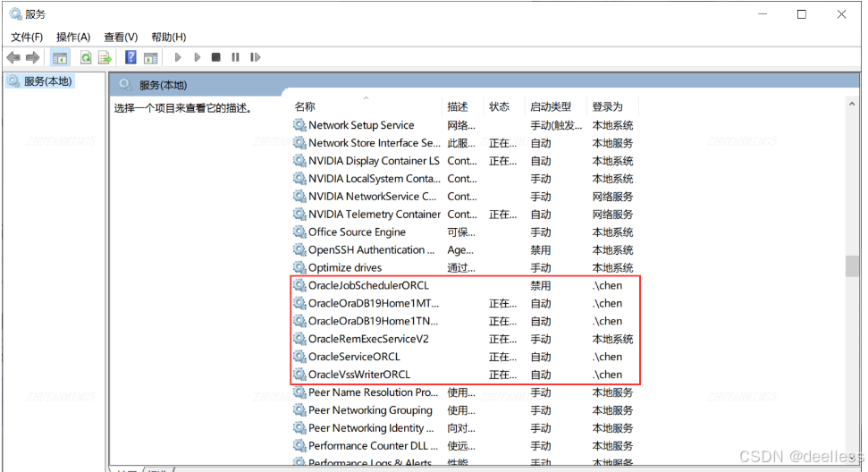Viewport: 868px width, 472px height.
Task: Click the Stop service square icon
Action: (216, 57)
